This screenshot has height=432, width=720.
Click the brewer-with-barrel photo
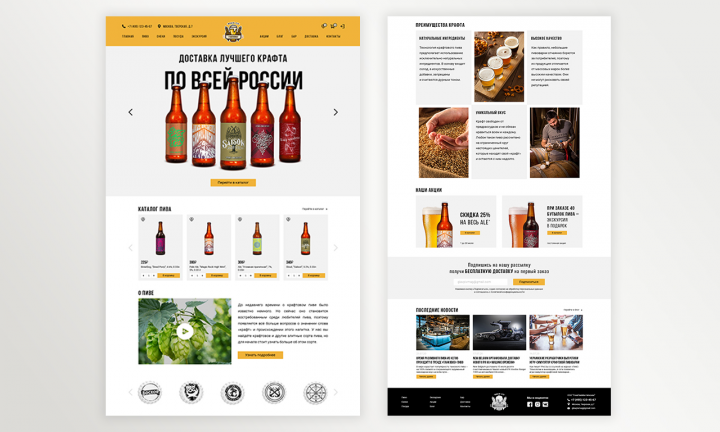tap(555, 143)
